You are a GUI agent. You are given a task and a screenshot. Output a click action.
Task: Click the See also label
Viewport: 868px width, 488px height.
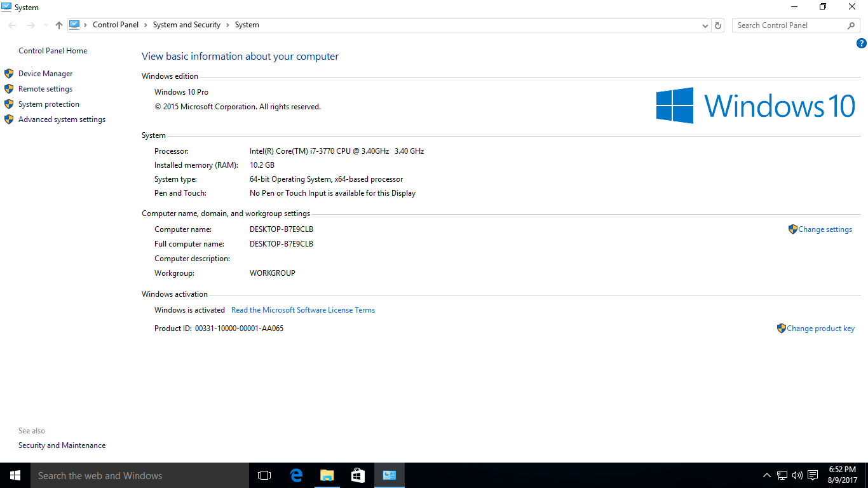(x=32, y=431)
